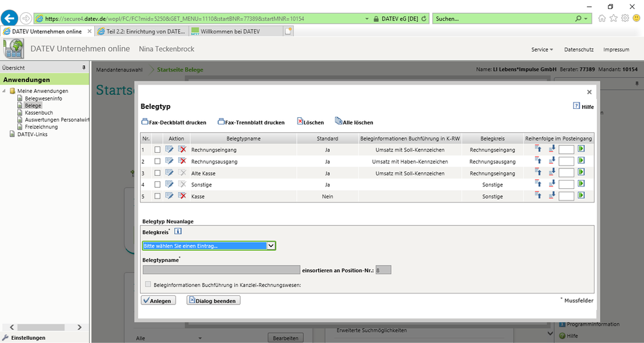
Task: Go back with browser back arrow
Action: click(x=9, y=19)
